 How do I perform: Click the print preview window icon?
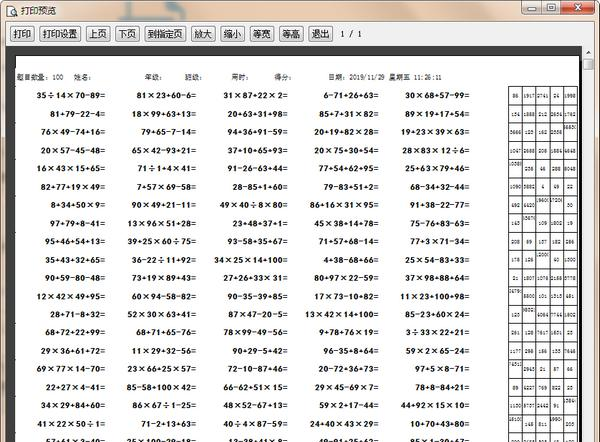coord(12,11)
